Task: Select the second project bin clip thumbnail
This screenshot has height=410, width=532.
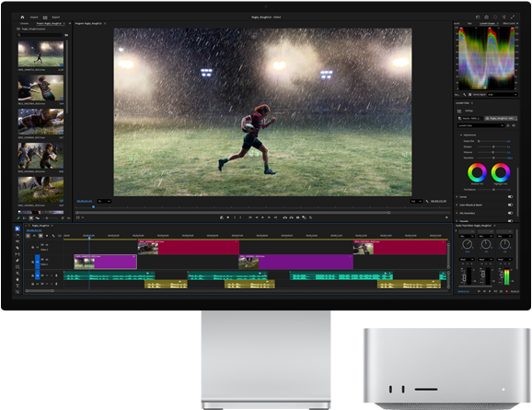Action: click(40, 88)
